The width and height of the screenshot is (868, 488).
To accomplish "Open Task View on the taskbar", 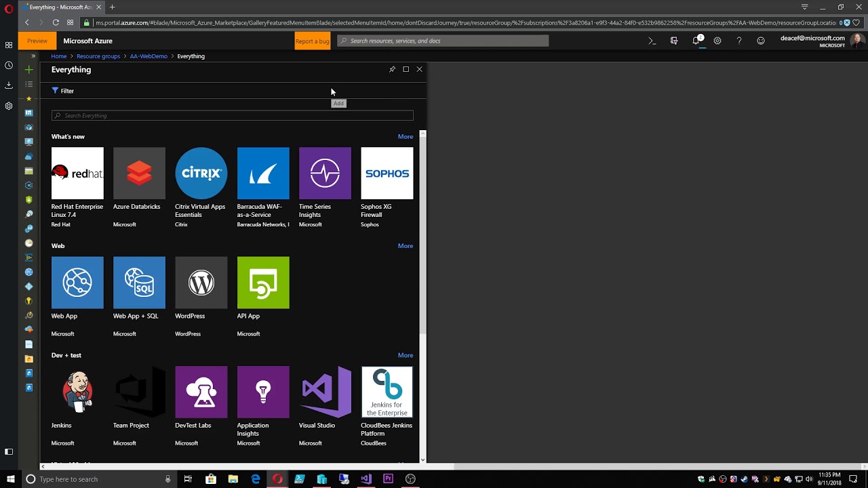I will pyautogui.click(x=188, y=479).
